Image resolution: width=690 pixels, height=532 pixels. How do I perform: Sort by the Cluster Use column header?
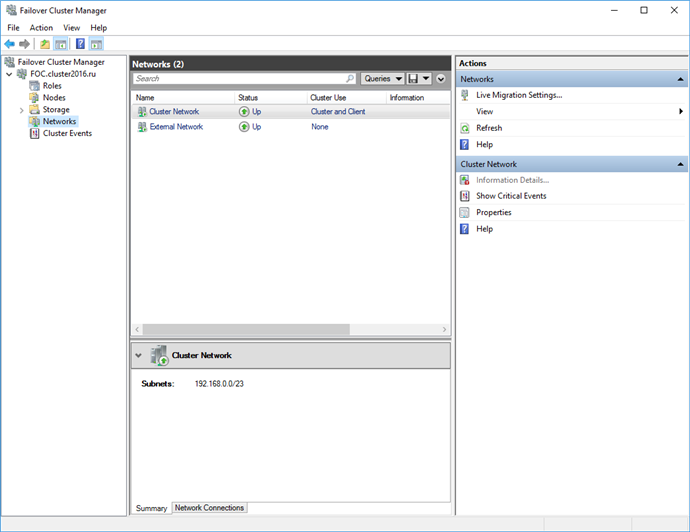(x=346, y=98)
